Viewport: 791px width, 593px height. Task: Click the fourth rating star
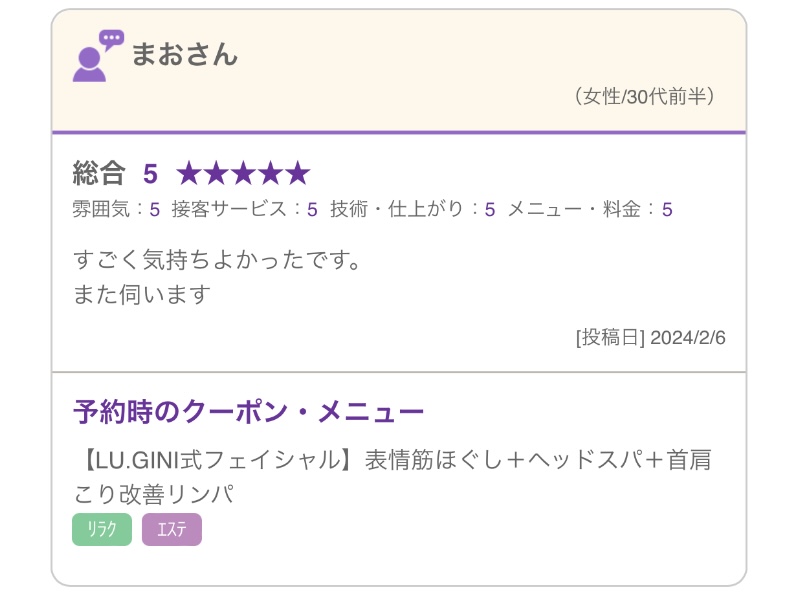270,174
